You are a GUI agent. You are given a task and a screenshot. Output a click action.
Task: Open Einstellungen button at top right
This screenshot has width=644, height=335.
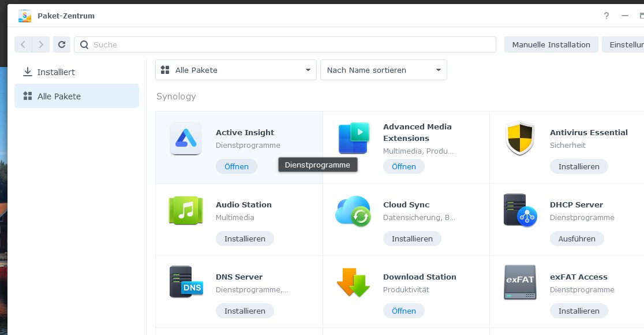click(624, 44)
